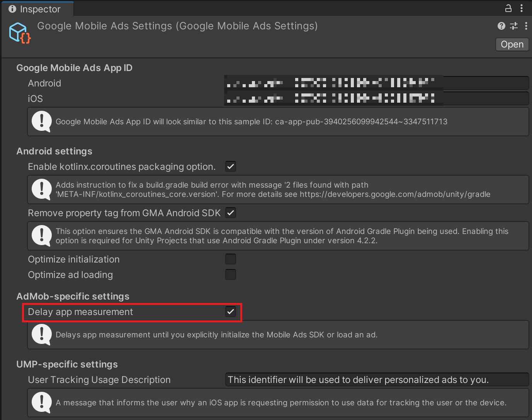Click the developers.google.com/admob/unity/gradle URL text
532x420 pixels.
[395, 194]
